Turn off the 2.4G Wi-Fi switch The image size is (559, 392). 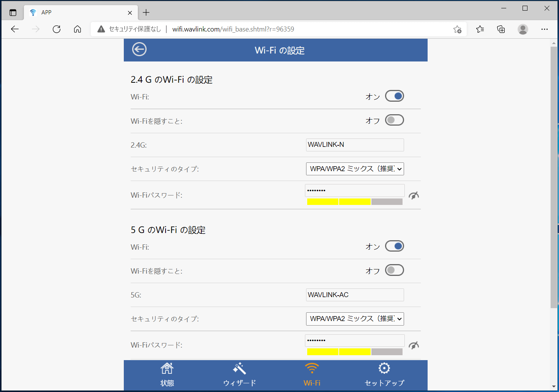pyautogui.click(x=395, y=96)
